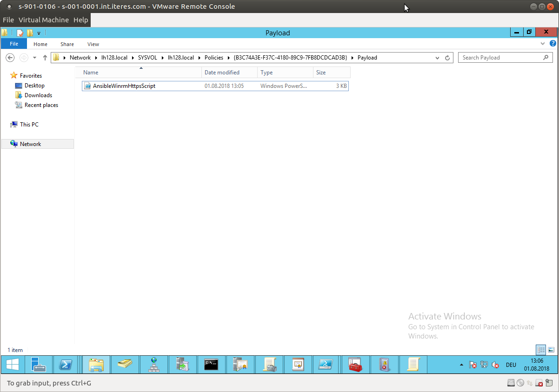Open the File tab
This screenshot has height=392, width=559.
pyautogui.click(x=14, y=44)
